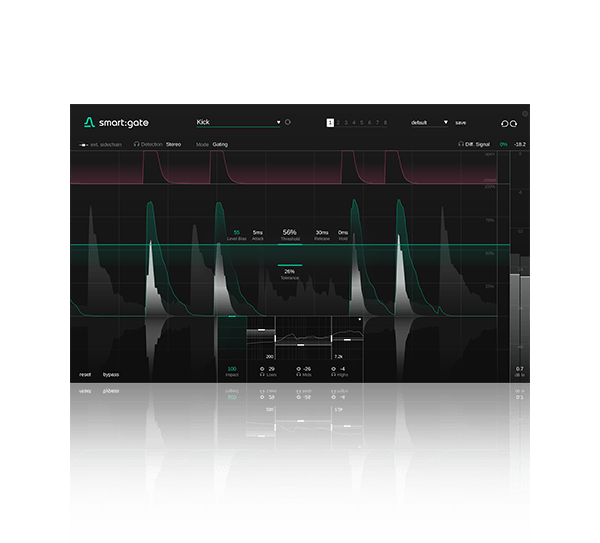Open the Kick profile dropdown
The width and height of the screenshot is (600, 543).
[238, 122]
